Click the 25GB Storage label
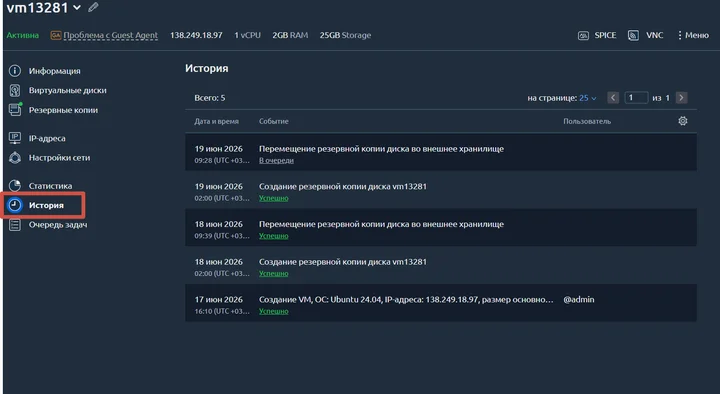Image resolution: width=720 pixels, height=394 pixels. pos(345,35)
